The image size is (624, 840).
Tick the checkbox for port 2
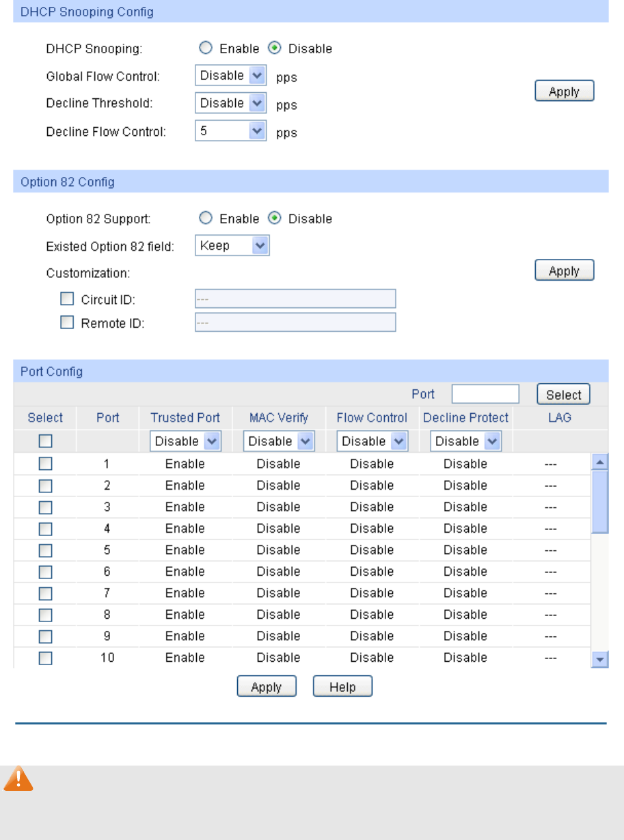[x=45, y=486]
